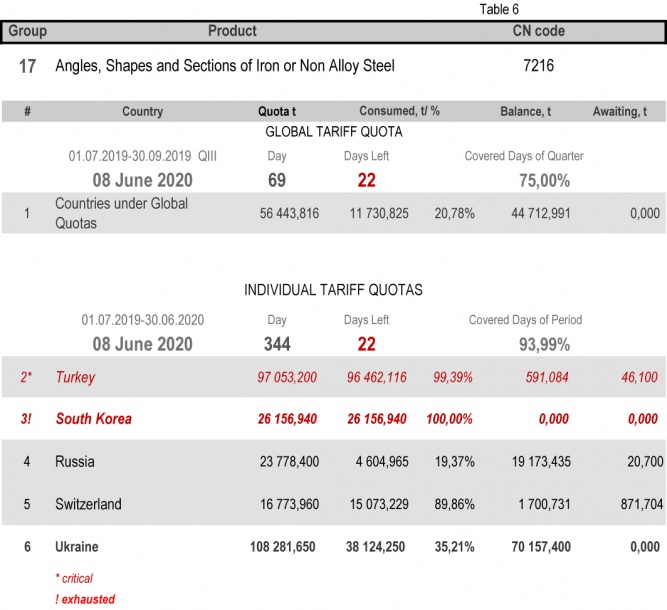Viewport: 667px width, 610px height.
Task: Click the 75,00% covered days value
Action: [544, 180]
